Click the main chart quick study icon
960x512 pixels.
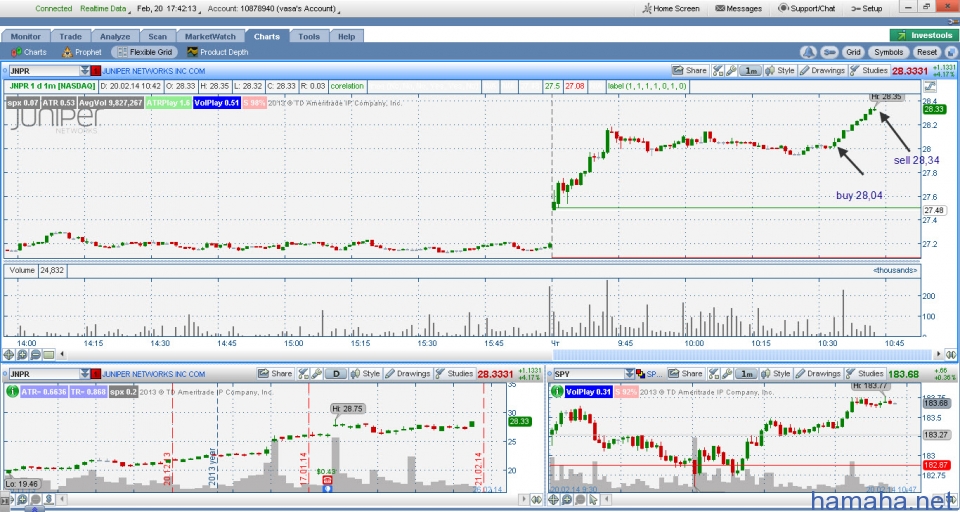pyautogui.click(x=718, y=70)
